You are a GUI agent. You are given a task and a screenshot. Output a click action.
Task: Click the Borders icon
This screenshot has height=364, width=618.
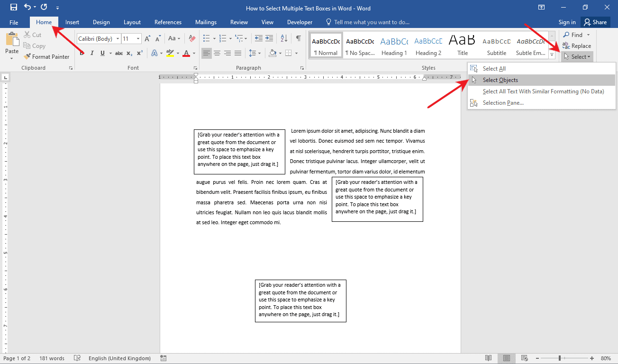pyautogui.click(x=289, y=53)
